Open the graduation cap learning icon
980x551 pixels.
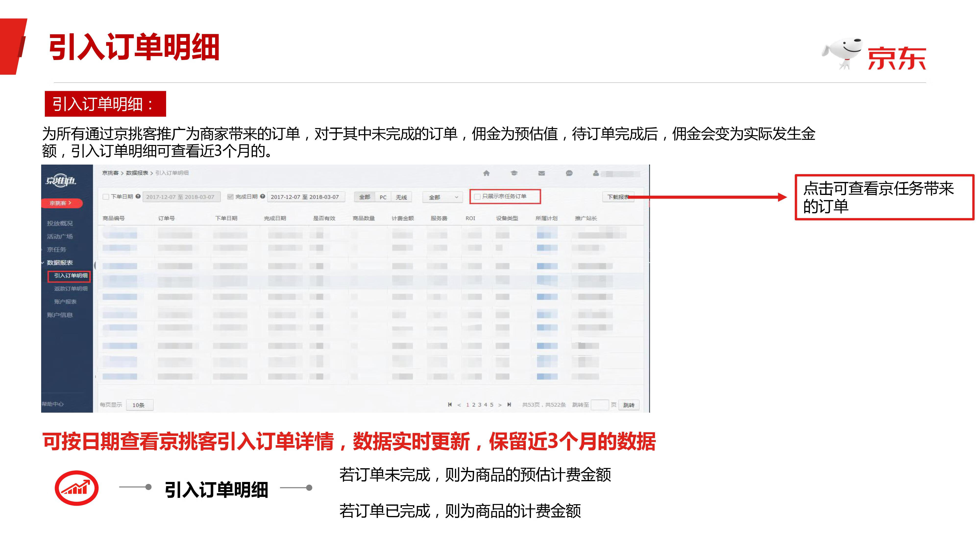pyautogui.click(x=514, y=173)
